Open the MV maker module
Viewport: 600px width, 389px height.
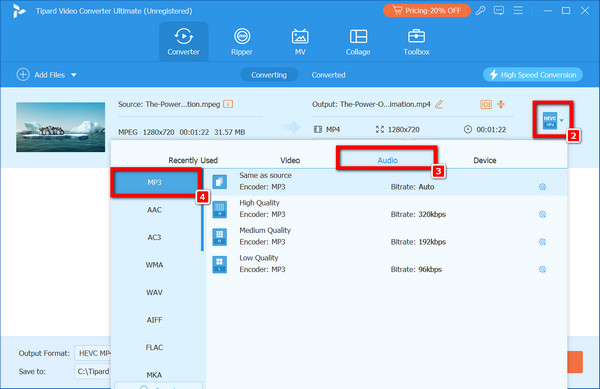point(300,42)
